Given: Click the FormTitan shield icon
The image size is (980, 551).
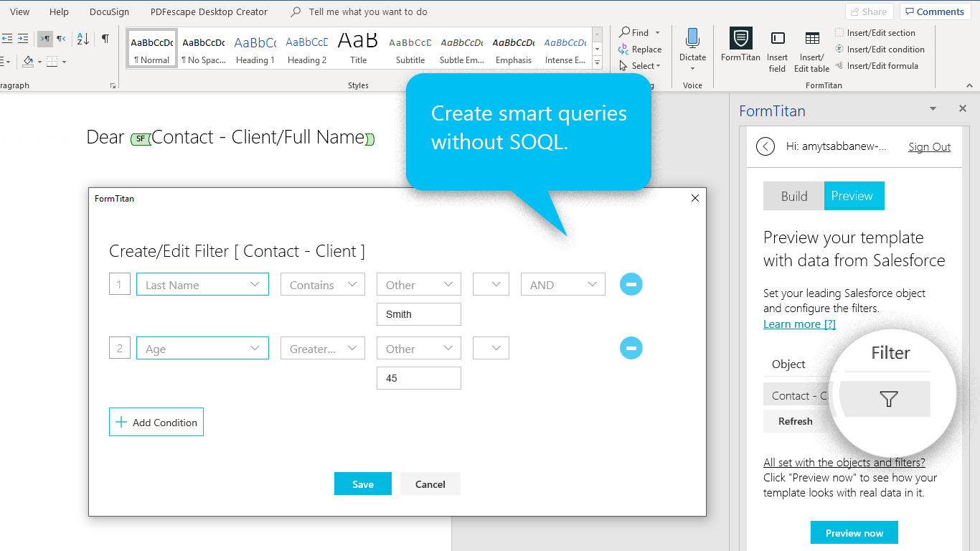Looking at the screenshot, I should [740, 39].
